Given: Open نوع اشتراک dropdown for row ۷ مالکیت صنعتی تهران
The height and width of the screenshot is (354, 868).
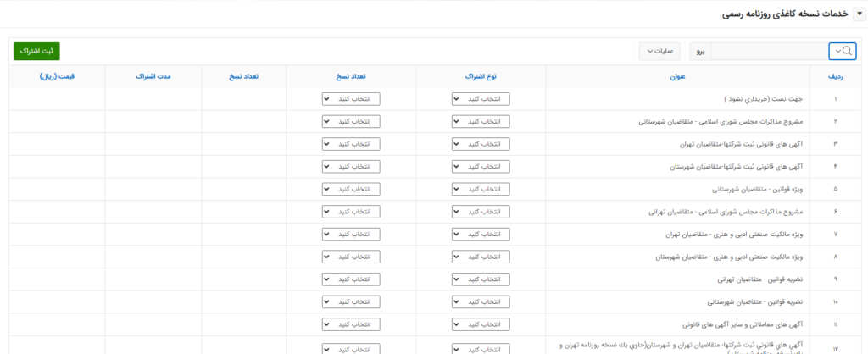Looking at the screenshot, I should (x=481, y=235).
